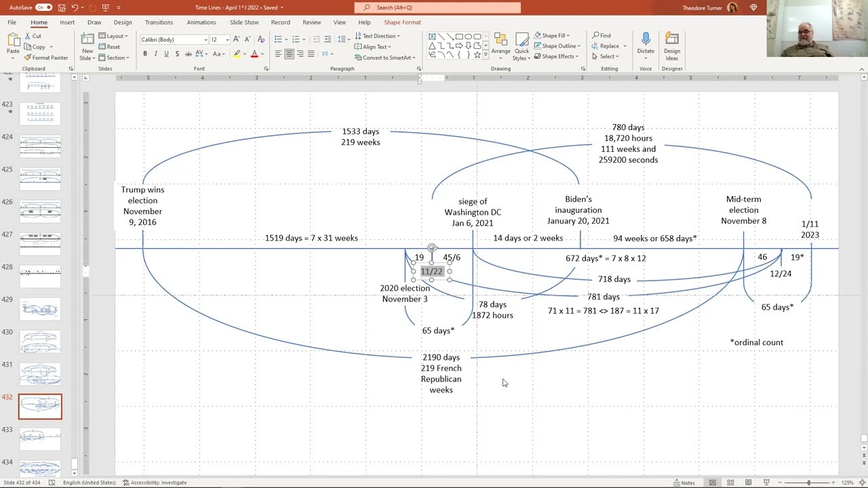The image size is (868, 488).
Task: Toggle Bold formatting
Action: coord(145,54)
